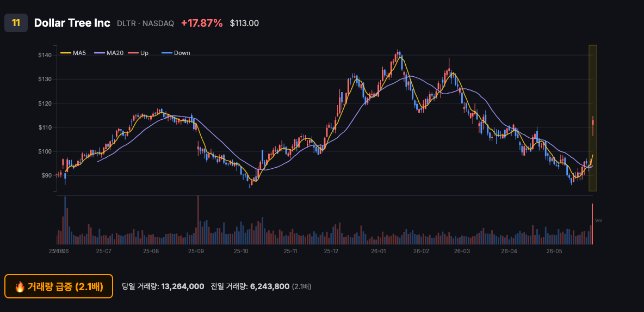This screenshot has width=644, height=312.
Task: Click the fire icon in volume badge
Action: click(20, 286)
